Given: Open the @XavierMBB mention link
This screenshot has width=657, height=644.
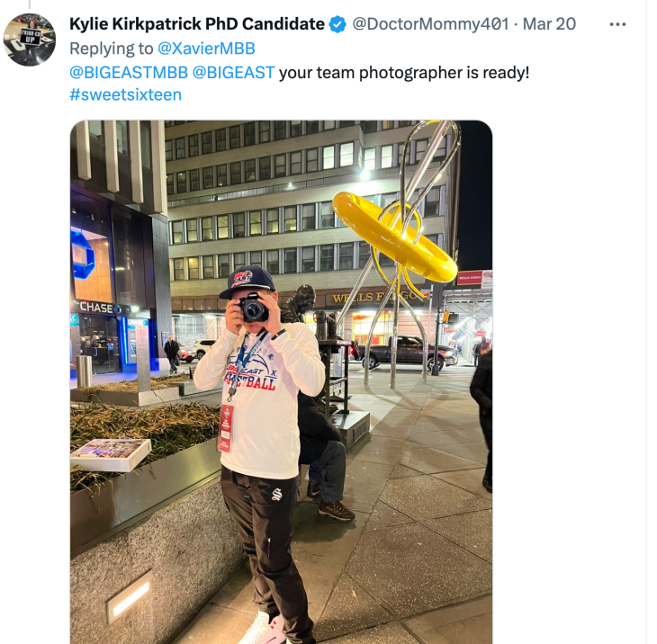Looking at the screenshot, I should coord(206,49).
